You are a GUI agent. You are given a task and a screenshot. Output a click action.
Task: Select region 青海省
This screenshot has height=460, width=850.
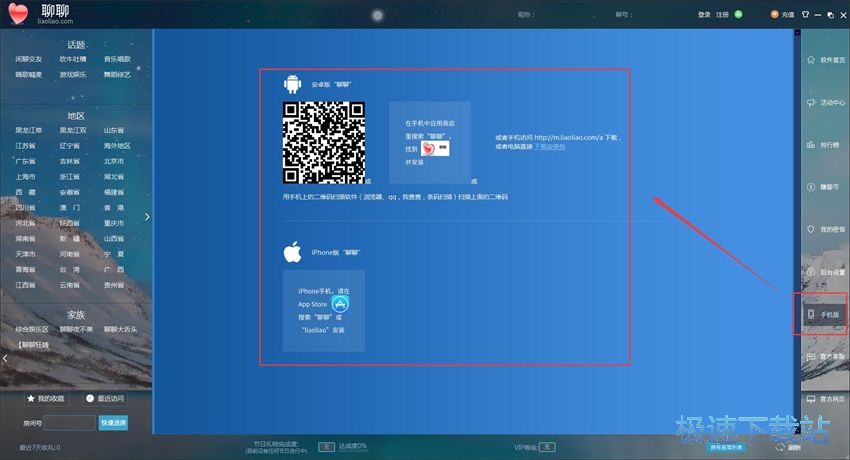point(25,269)
